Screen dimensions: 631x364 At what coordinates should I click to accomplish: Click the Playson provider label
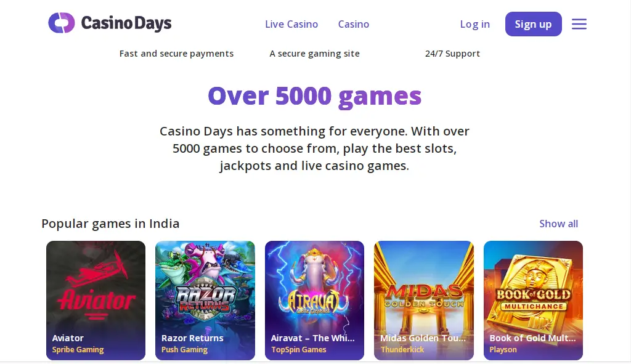coord(503,350)
